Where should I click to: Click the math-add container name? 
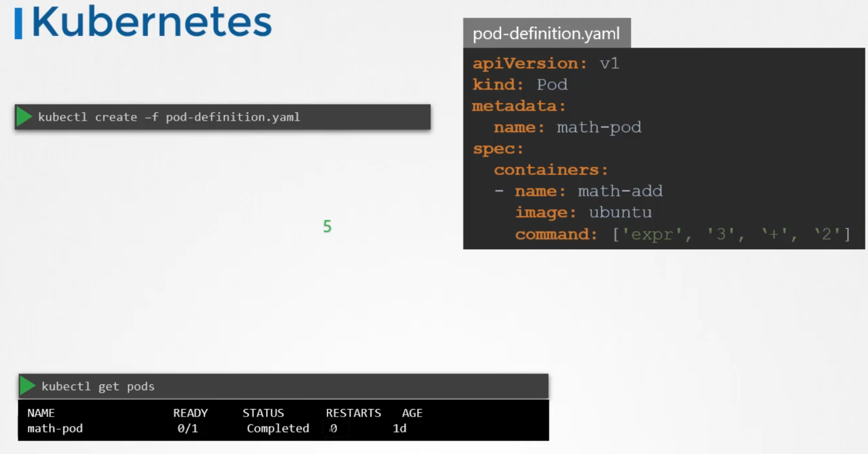click(x=620, y=191)
